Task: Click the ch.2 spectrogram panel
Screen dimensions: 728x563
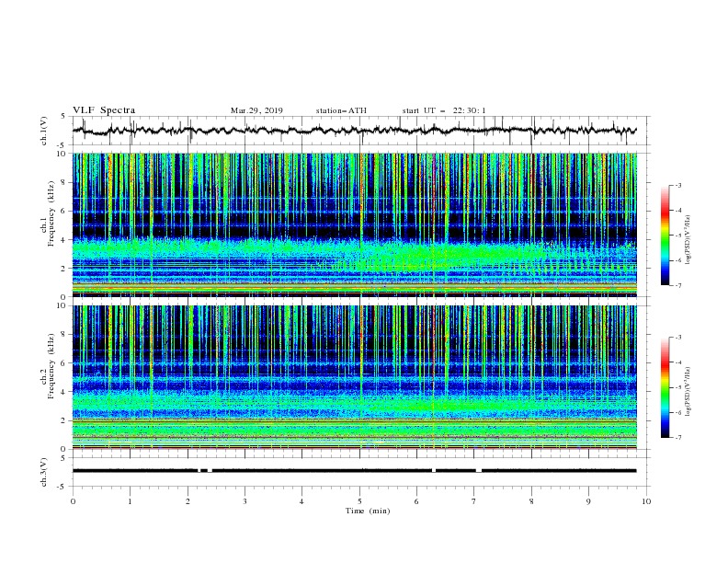Action: 355,377
